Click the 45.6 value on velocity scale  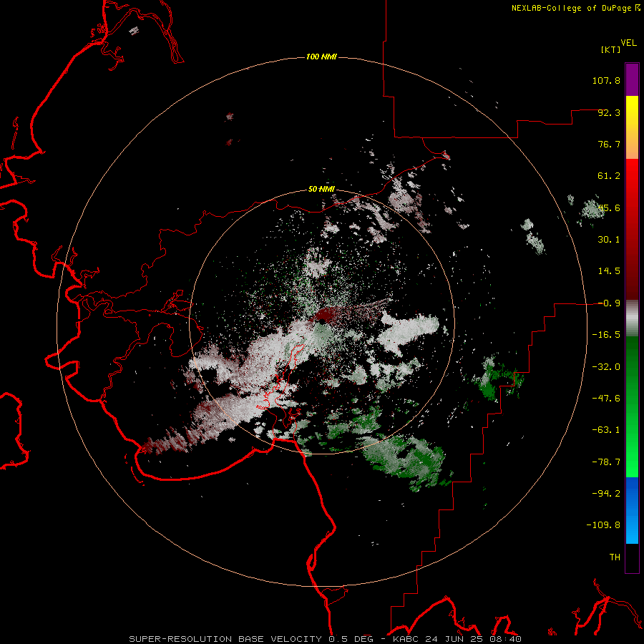pyautogui.click(x=609, y=208)
